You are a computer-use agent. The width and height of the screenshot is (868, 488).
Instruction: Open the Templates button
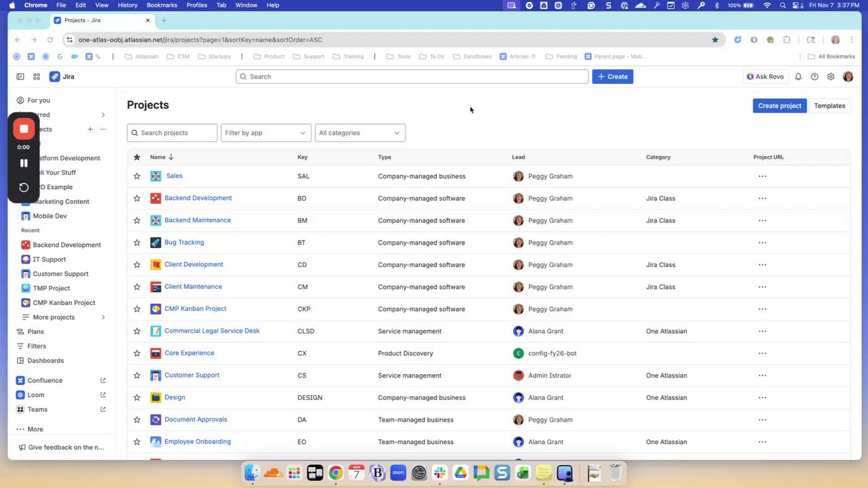pyautogui.click(x=829, y=106)
